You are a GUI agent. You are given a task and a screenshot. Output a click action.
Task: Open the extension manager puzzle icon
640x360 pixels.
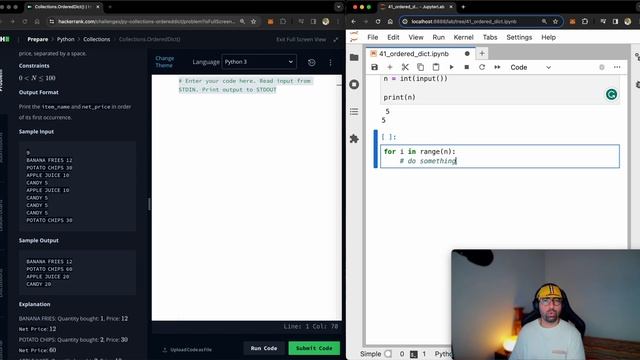[354, 139]
